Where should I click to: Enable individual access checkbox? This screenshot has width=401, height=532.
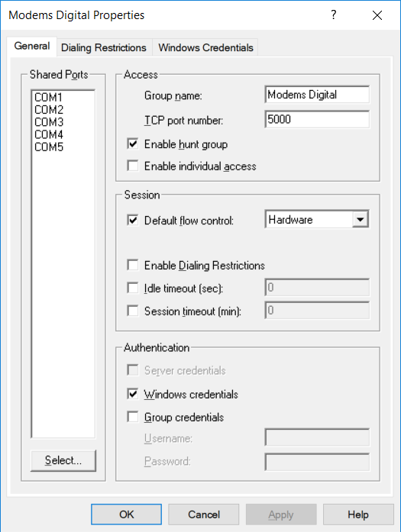[x=132, y=166]
